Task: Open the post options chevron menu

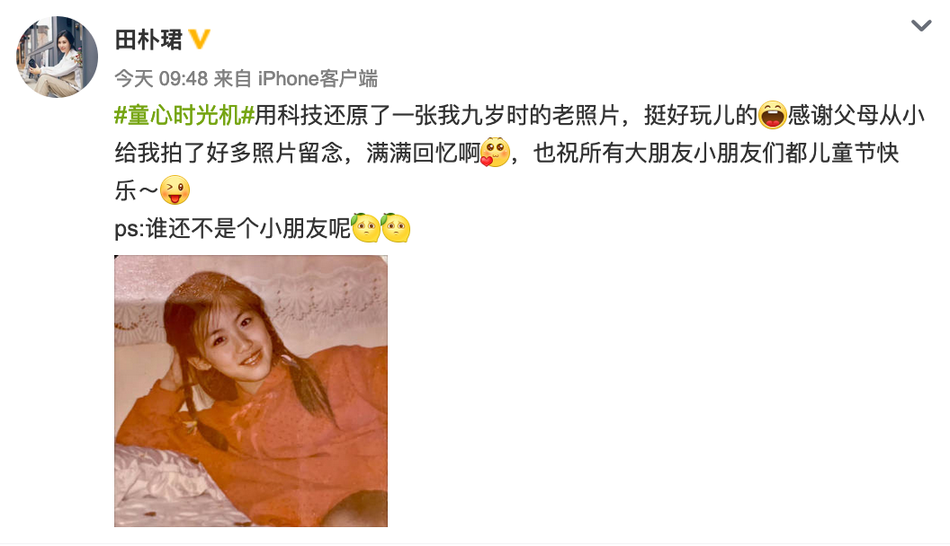Action: point(921,25)
